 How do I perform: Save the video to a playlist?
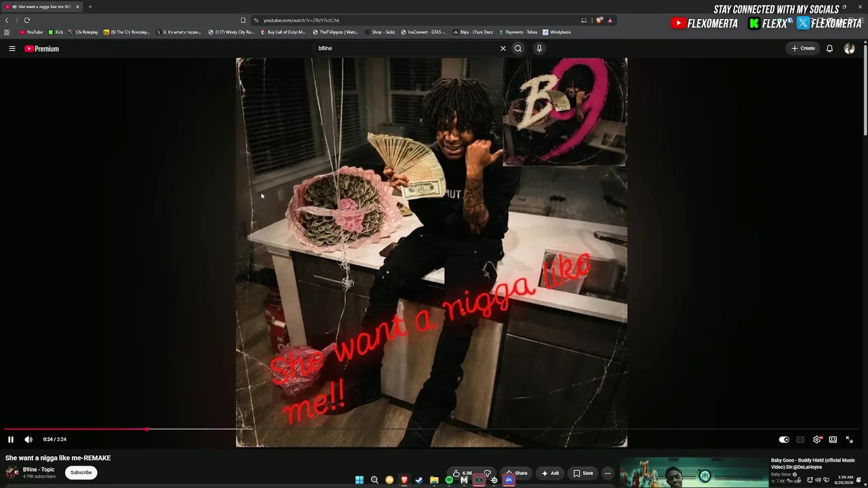583,473
